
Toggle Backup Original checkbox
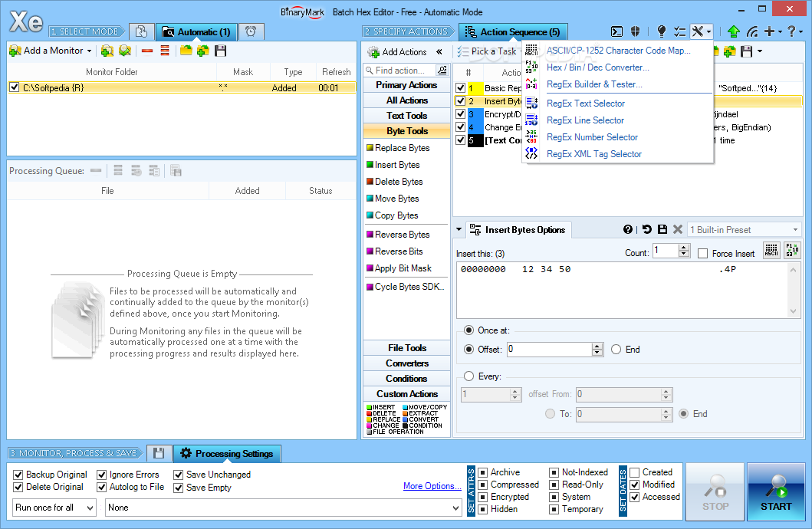pyautogui.click(x=18, y=475)
